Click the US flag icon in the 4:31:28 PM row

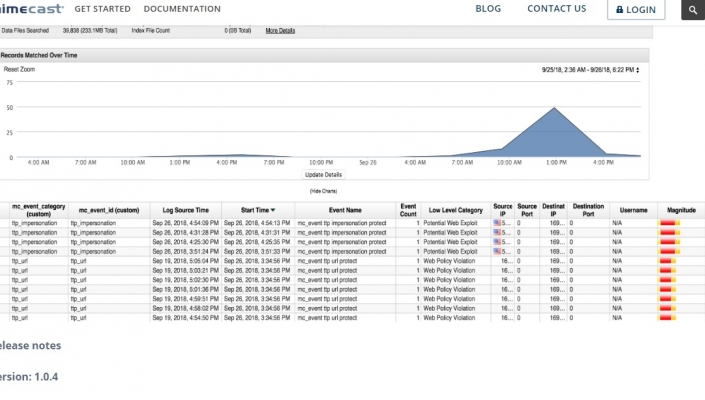(x=497, y=232)
